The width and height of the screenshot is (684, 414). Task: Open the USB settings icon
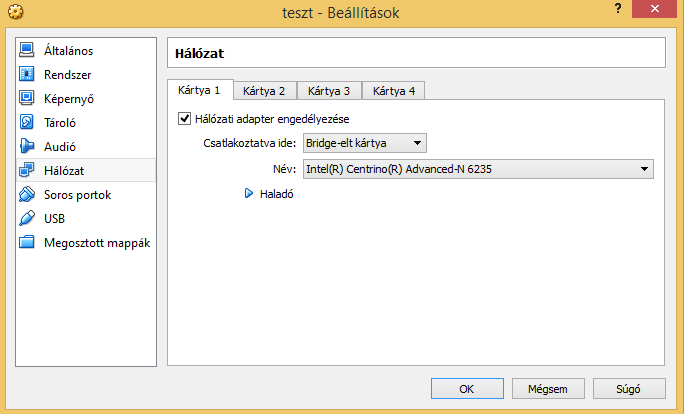pos(27,218)
